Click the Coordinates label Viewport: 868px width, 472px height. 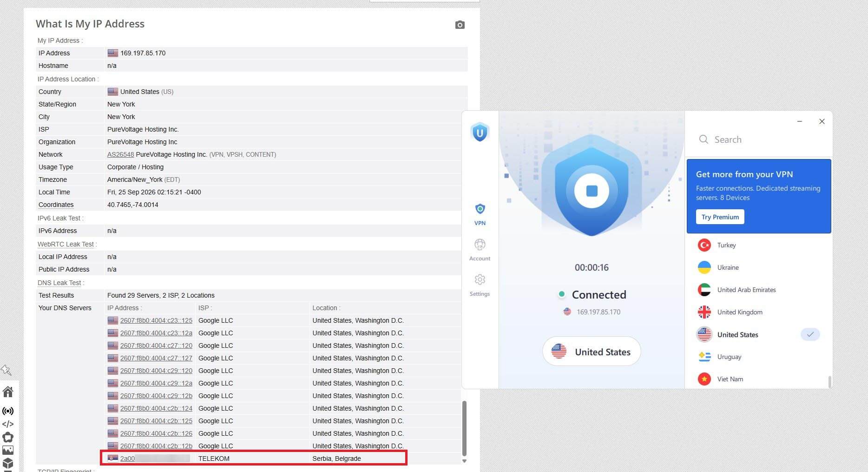click(56, 205)
